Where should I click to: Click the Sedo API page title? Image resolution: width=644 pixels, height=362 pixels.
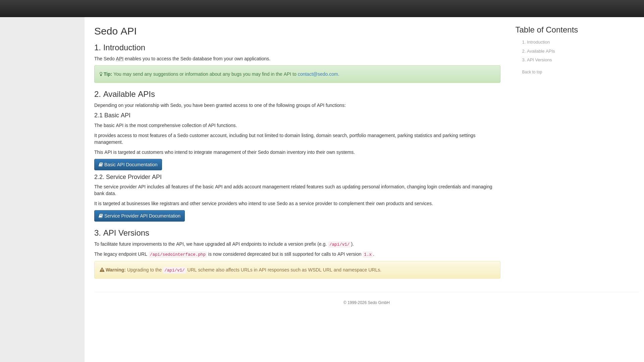(115, 31)
